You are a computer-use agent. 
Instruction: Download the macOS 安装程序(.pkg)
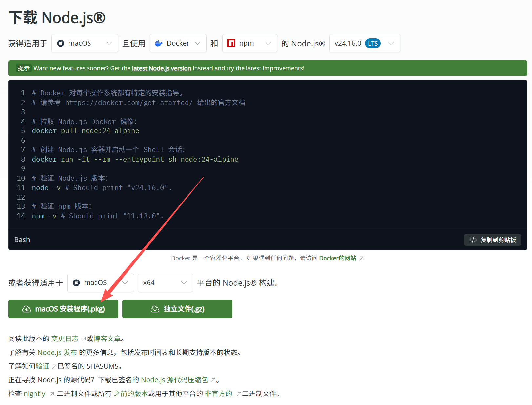tap(63, 309)
